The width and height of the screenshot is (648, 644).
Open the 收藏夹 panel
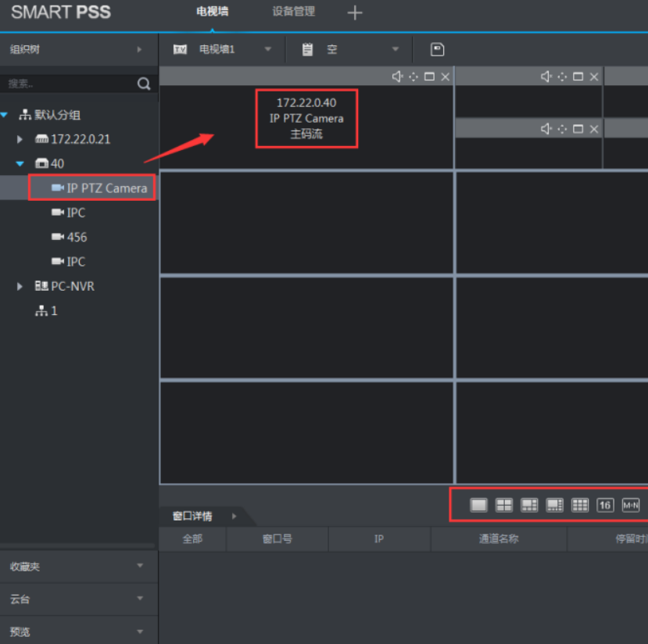click(78, 566)
